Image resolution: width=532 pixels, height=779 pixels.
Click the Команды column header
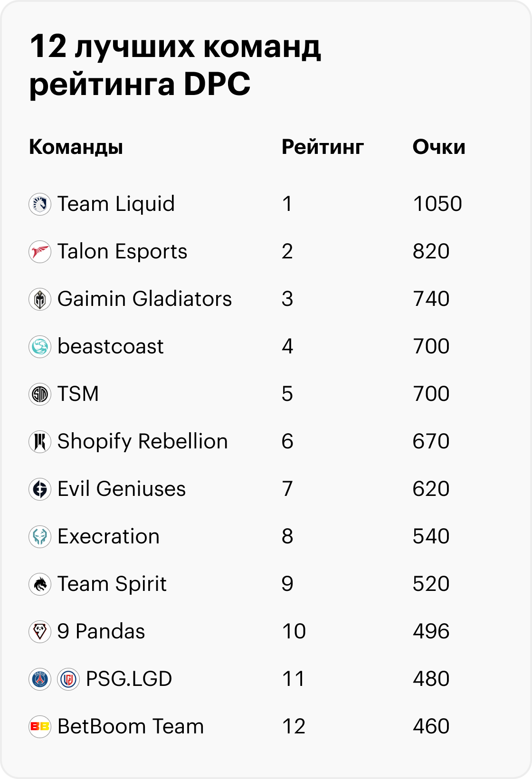[76, 148]
